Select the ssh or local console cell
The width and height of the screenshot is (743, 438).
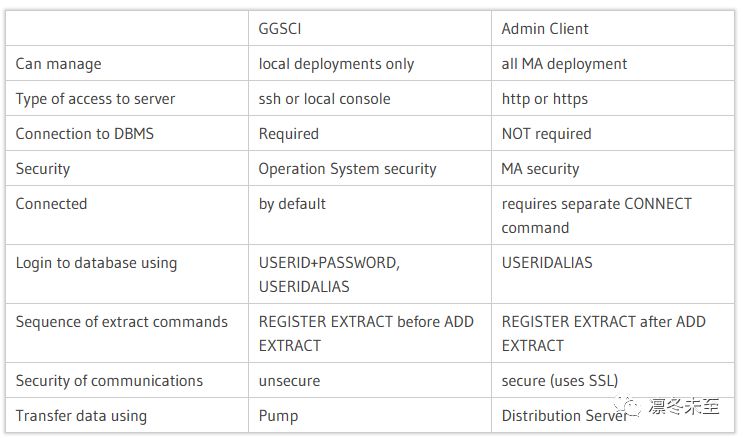[x=324, y=99]
